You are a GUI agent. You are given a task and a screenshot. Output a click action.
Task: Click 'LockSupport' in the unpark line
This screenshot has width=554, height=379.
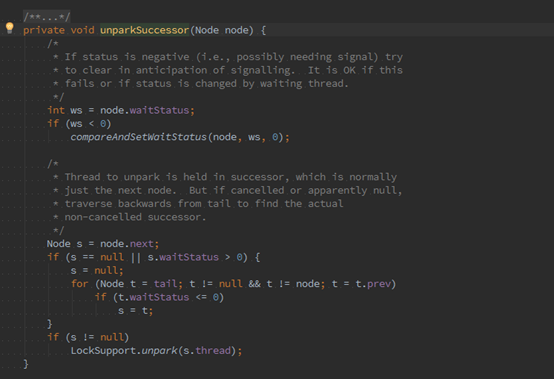pos(103,350)
